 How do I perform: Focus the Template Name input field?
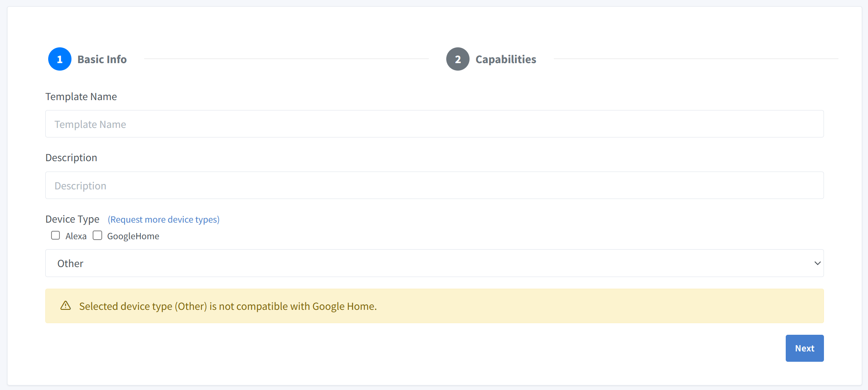(x=434, y=124)
